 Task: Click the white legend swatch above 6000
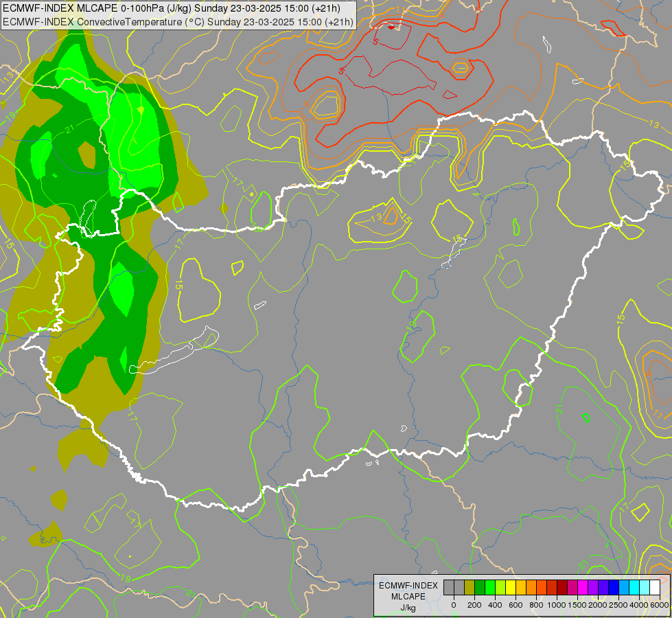[x=655, y=587]
